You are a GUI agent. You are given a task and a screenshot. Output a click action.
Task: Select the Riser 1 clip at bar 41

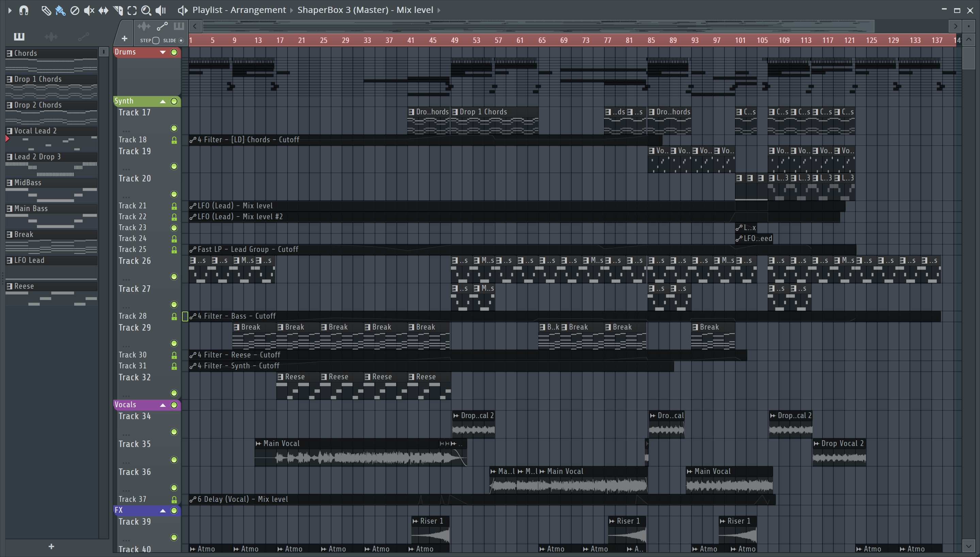430,529
